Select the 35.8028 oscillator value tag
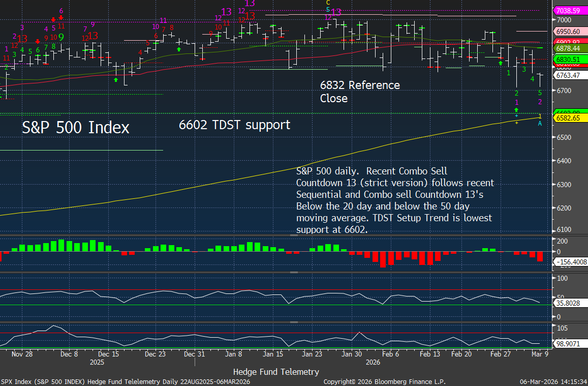Image resolution: width=588 pixels, height=386 pixels. (x=569, y=304)
